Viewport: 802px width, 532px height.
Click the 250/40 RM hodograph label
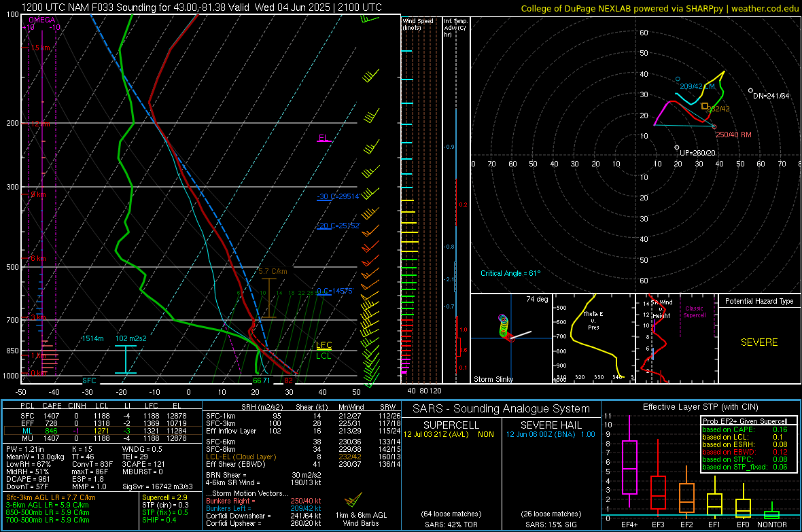(x=733, y=135)
